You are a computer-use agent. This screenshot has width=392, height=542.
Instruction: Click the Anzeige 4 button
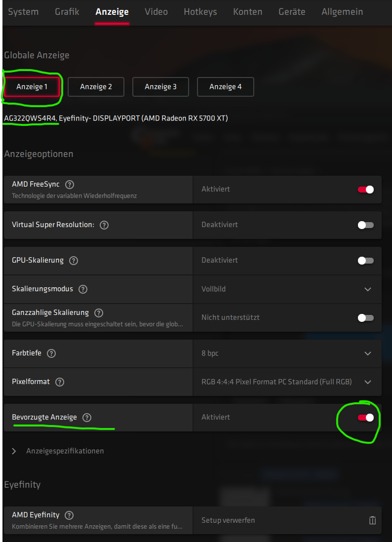pyautogui.click(x=226, y=87)
